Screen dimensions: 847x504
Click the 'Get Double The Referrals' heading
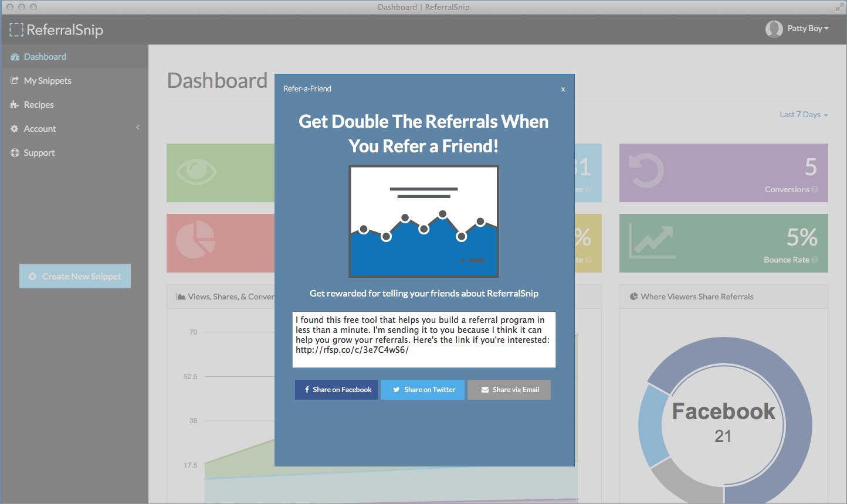coord(423,134)
